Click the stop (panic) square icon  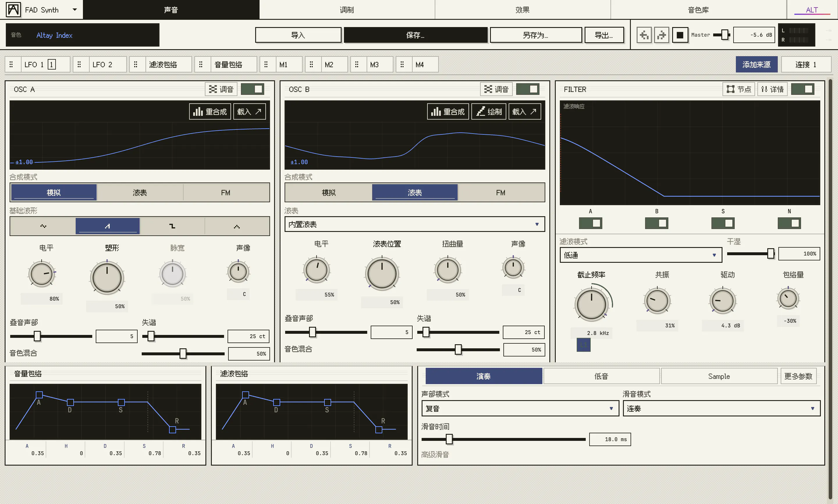point(679,35)
